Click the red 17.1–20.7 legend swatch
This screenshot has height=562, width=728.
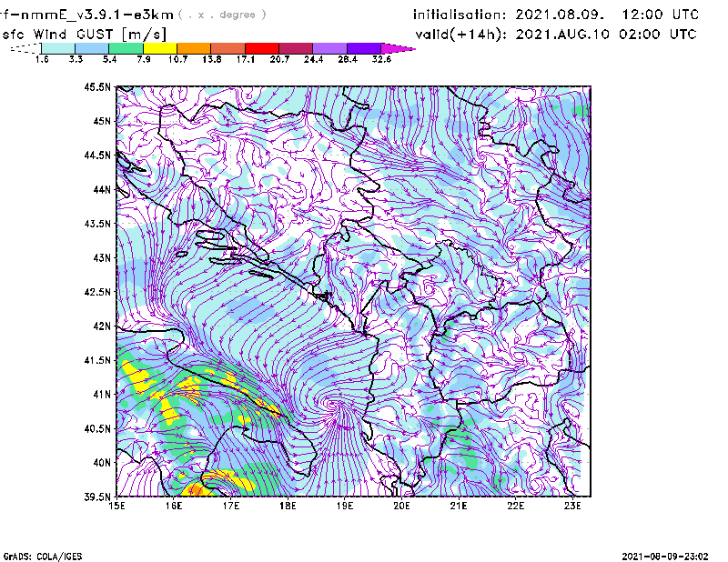point(262,48)
